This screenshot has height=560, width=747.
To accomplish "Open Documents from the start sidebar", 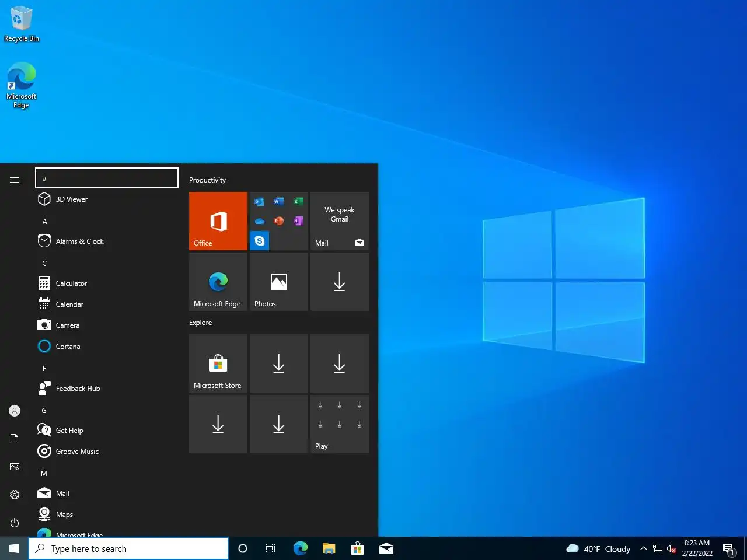I will (x=15, y=439).
